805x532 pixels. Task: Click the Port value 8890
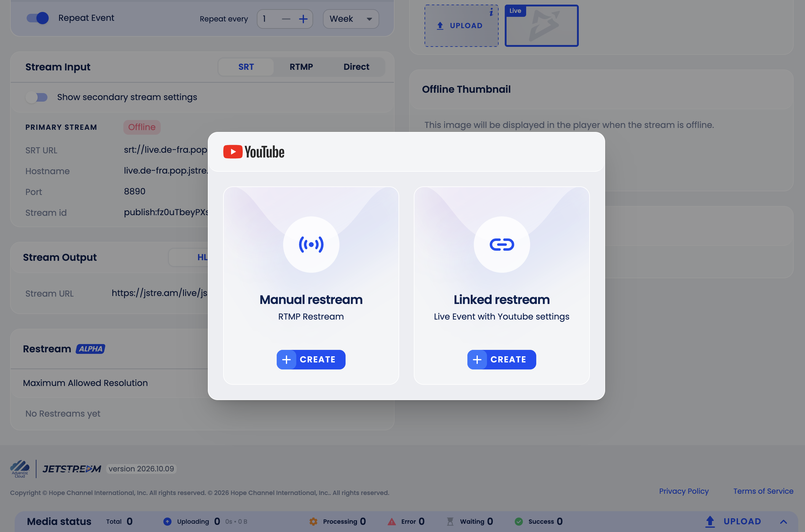(x=135, y=191)
